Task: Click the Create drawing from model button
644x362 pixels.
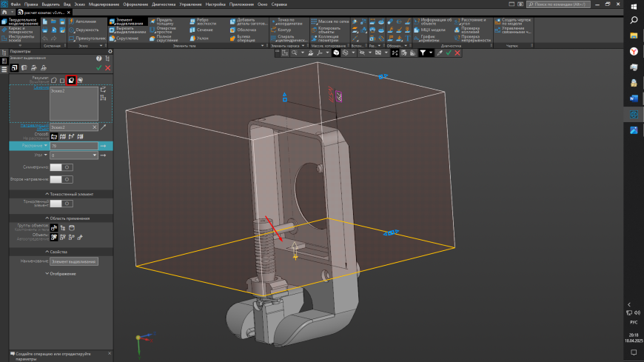Action: tap(512, 21)
